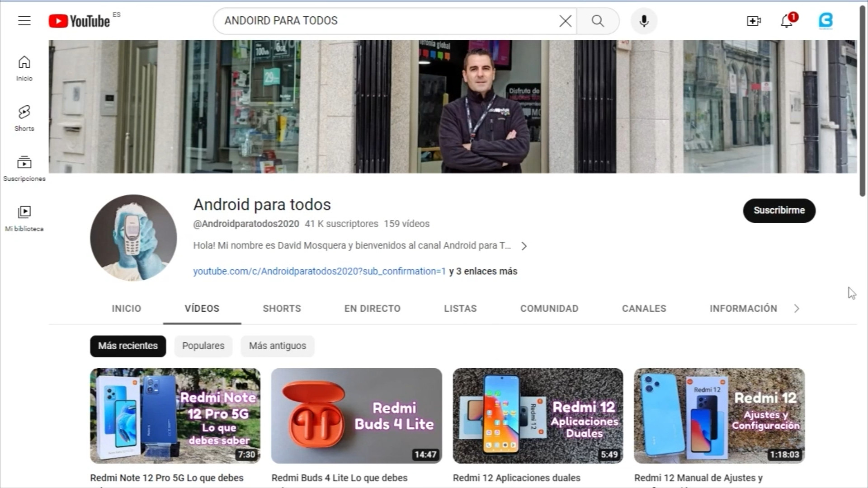Open Mi biblioteca in sidebar
Screen dimensions: 868x488
pyautogui.click(x=24, y=219)
